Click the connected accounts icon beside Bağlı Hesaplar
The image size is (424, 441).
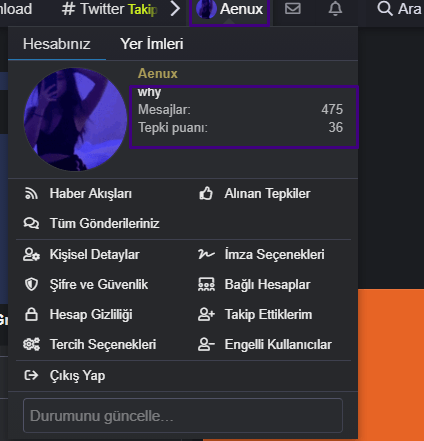206,284
